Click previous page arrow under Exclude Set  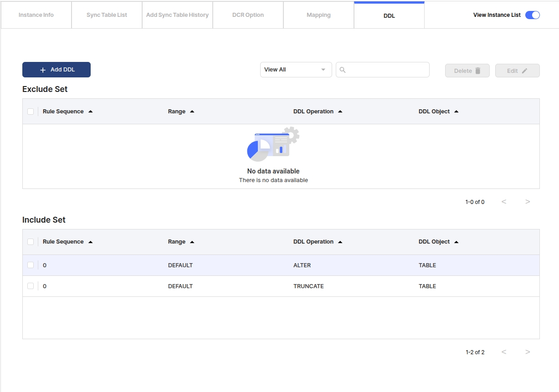click(x=504, y=202)
